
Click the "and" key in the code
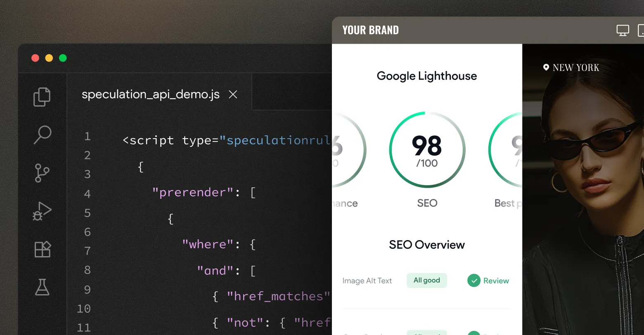(215, 271)
